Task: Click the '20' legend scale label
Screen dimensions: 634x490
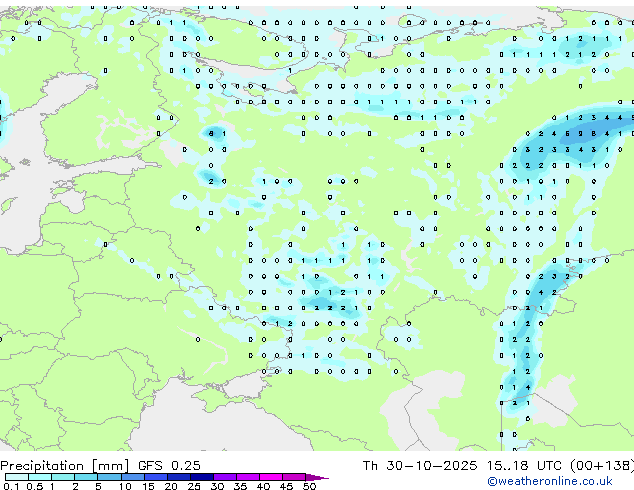Action: coord(171,486)
